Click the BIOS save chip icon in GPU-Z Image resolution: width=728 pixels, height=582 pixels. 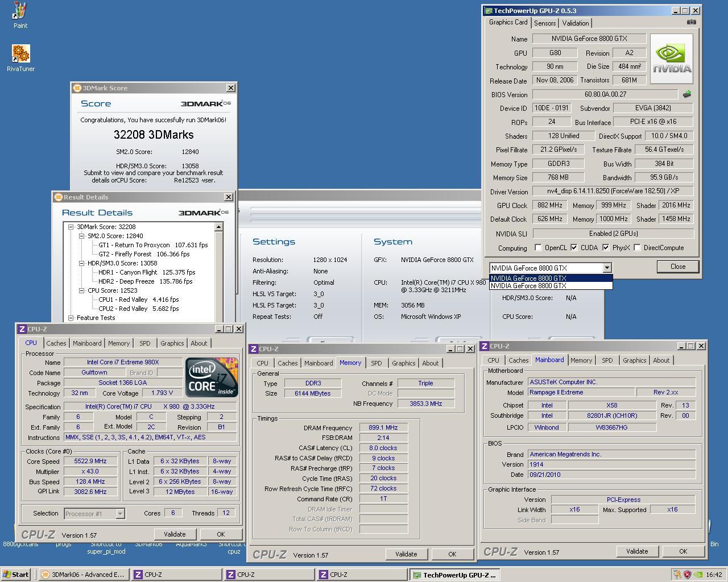click(x=687, y=94)
